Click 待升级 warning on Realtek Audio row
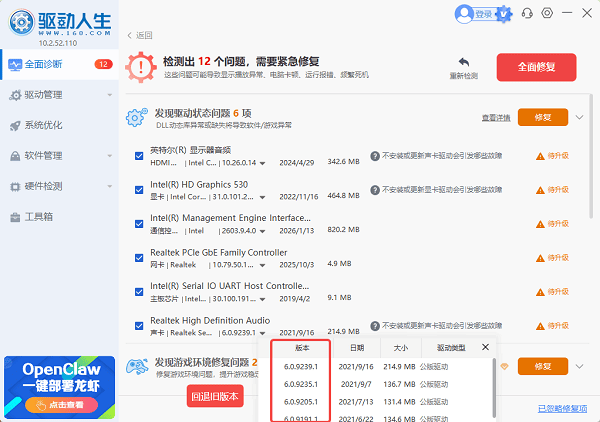The height and width of the screenshot is (422, 600). tap(552, 326)
